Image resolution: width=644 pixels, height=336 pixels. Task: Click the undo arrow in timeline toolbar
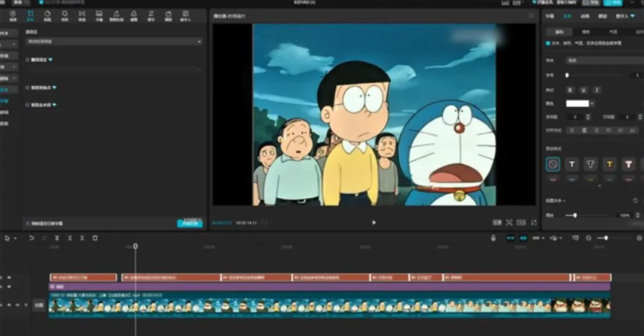(x=32, y=238)
